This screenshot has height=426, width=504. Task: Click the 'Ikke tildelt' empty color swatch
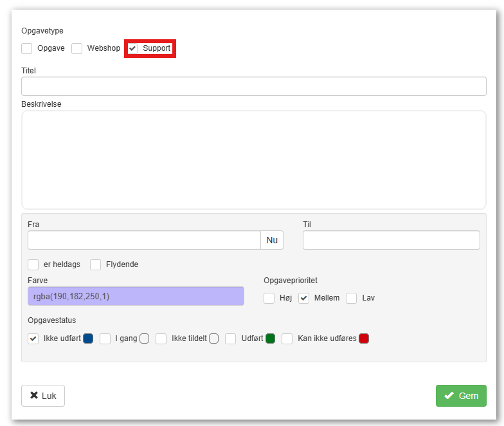213,338
